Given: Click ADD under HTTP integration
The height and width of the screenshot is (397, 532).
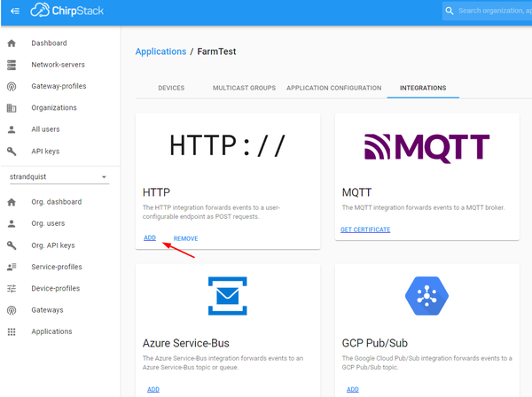Looking at the screenshot, I should coord(150,237).
